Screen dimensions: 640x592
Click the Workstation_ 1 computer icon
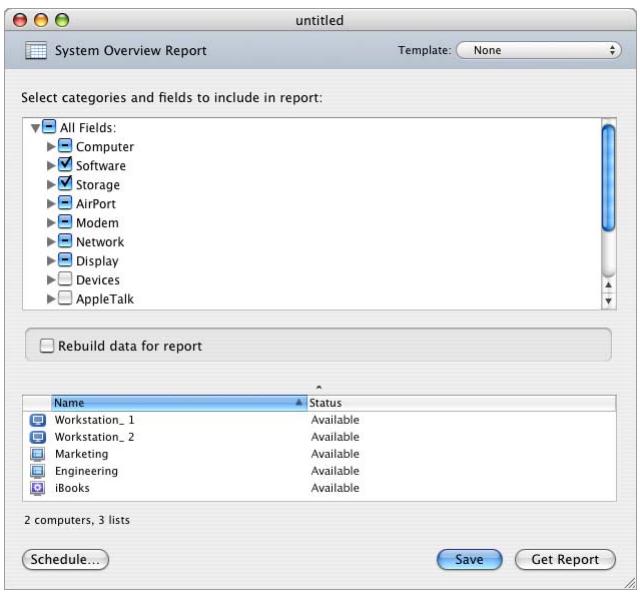pos(38,420)
